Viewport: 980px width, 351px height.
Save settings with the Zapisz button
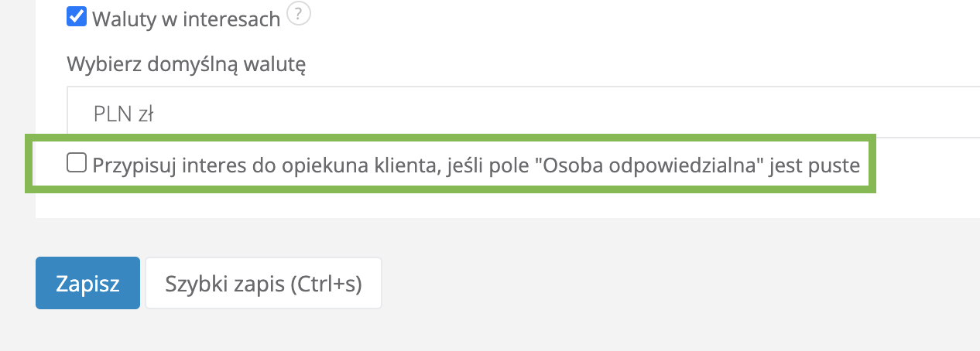[x=87, y=284]
